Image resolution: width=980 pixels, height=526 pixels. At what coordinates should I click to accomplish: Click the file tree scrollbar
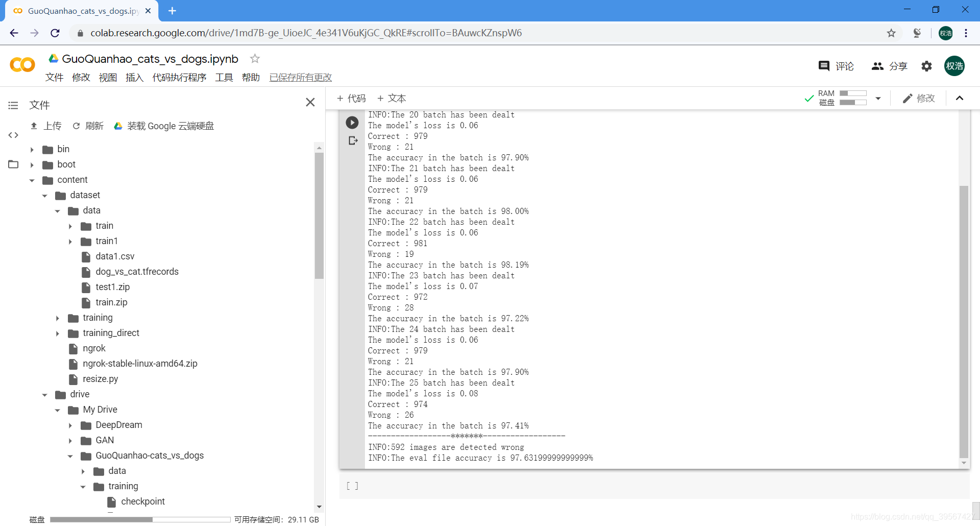[x=319, y=216]
